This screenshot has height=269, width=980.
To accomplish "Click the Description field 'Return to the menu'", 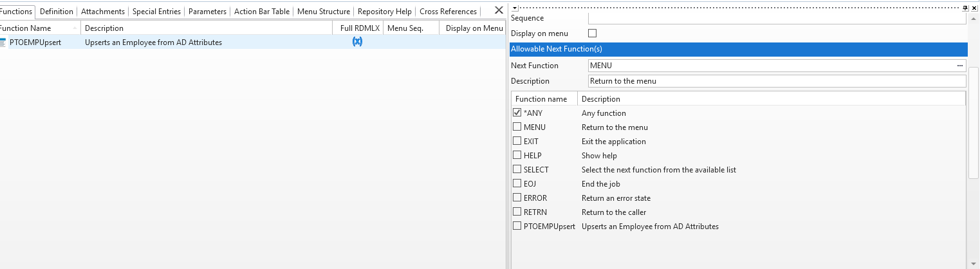I will point(777,81).
